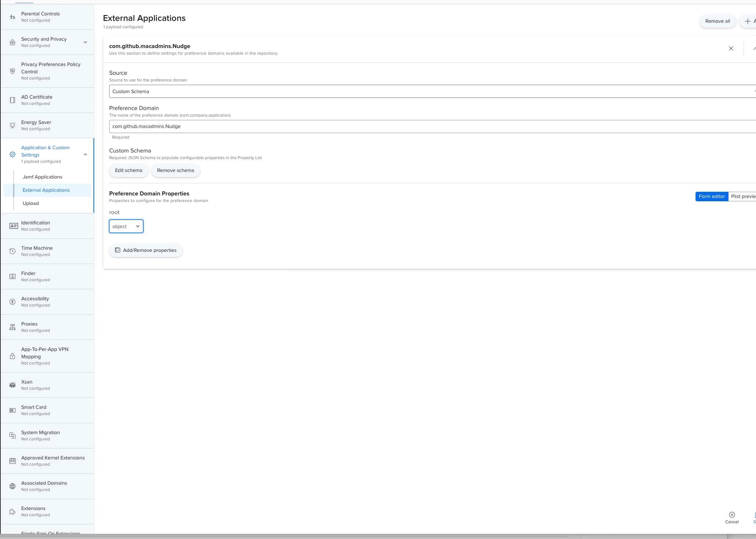Remove the Nudge payload with X icon
Screen dimensions: 756x539
pyautogui.click(x=731, y=48)
